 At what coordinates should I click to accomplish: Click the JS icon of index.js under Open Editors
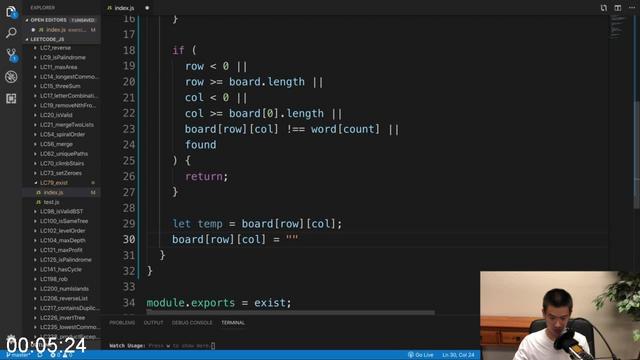point(41,30)
